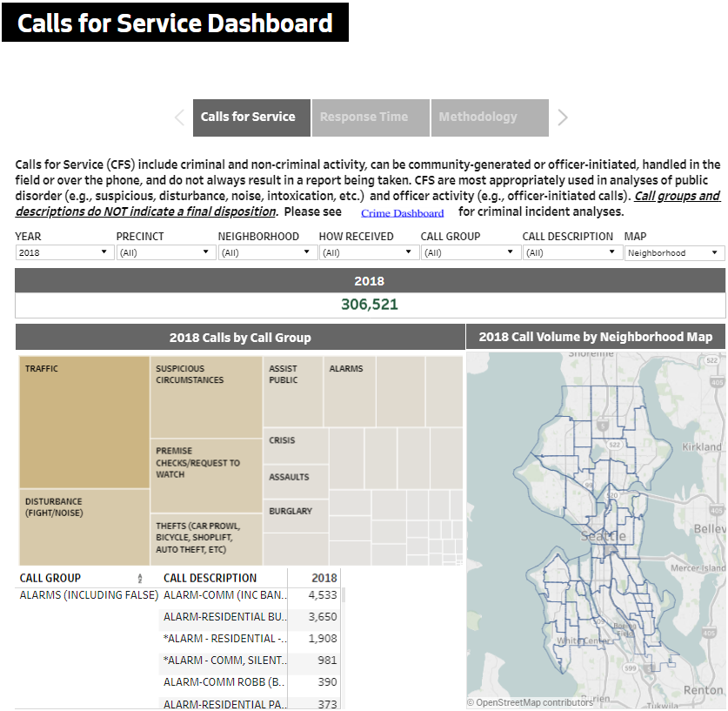Click the sort icon beside CALL GROUP header
The image size is (728, 711).
[141, 577]
